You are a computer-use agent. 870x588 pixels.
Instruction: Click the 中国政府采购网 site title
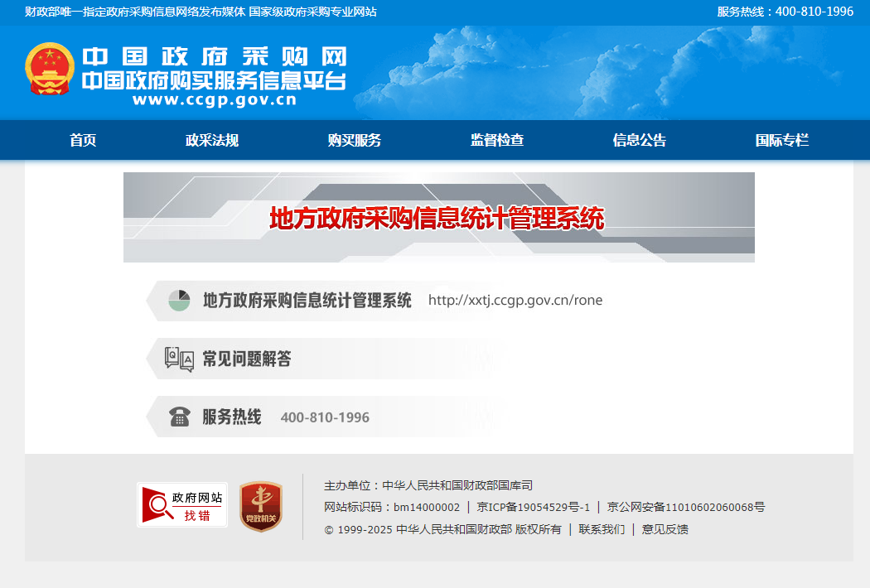point(215,56)
